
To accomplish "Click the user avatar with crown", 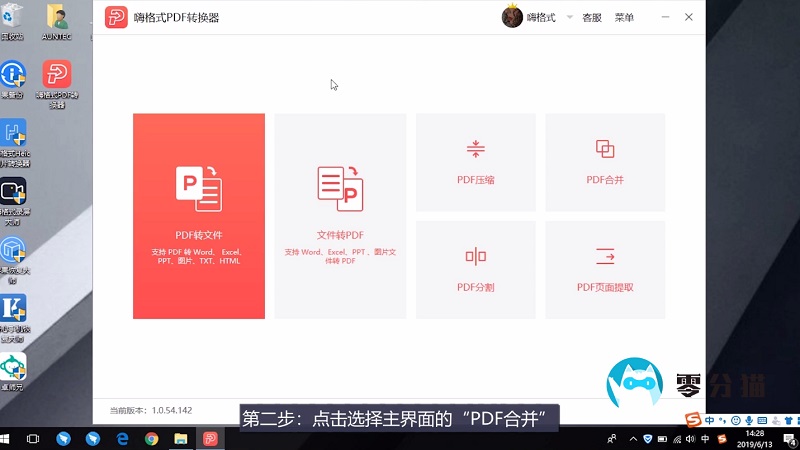I will 512,17.
